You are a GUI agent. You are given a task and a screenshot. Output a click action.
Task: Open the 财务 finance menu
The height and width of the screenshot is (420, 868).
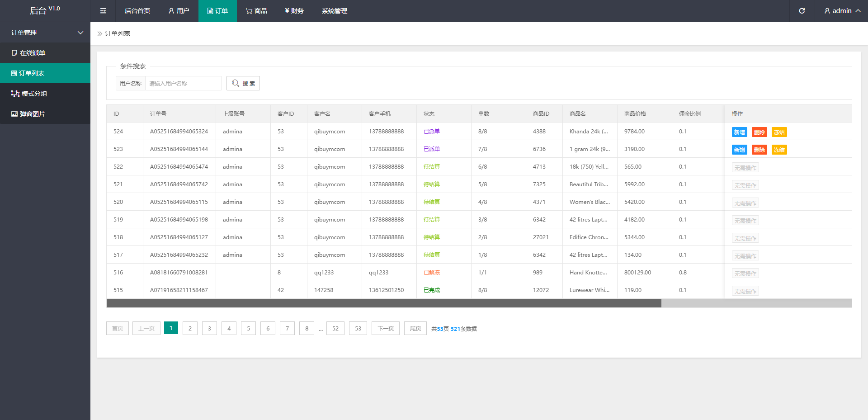click(x=294, y=11)
